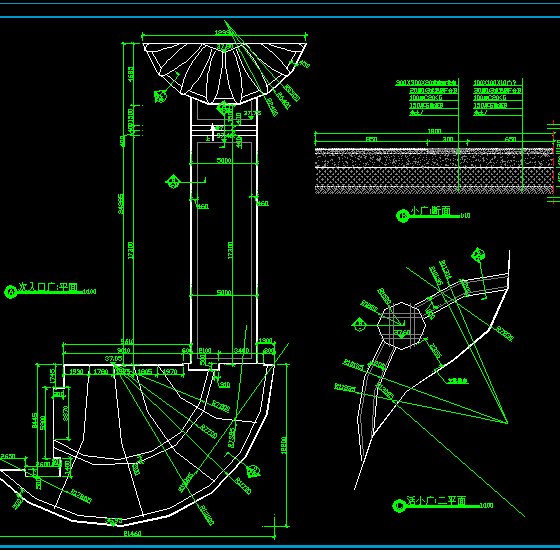Select the 2650 dimension text
This screenshot has height=550, width=560.
(x=8, y=456)
